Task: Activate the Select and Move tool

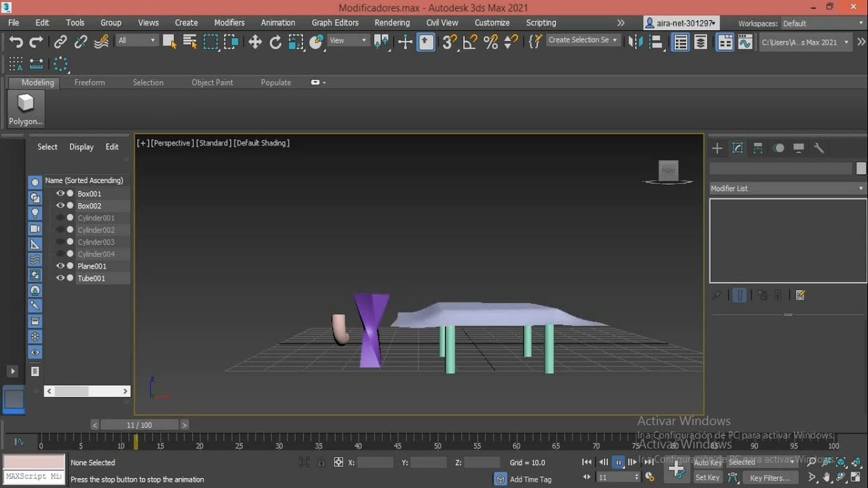Action: click(255, 42)
